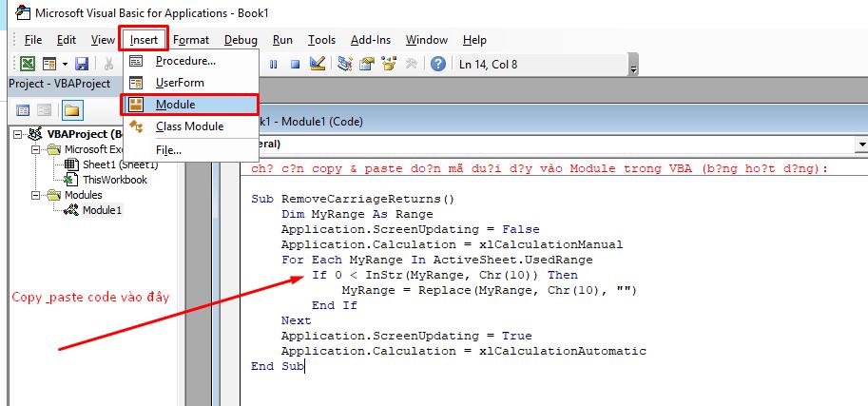Image resolution: width=868 pixels, height=406 pixels.
Task: Click the blue Help question mark icon
Action: click(x=438, y=64)
